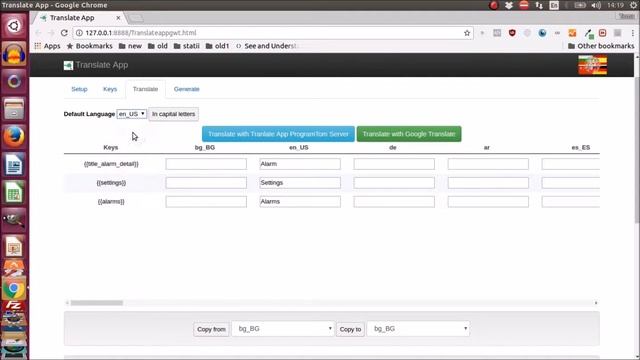Viewport: 640px width, 360px height.
Task: Open the Files manager in the launcher
Action: tap(14, 109)
